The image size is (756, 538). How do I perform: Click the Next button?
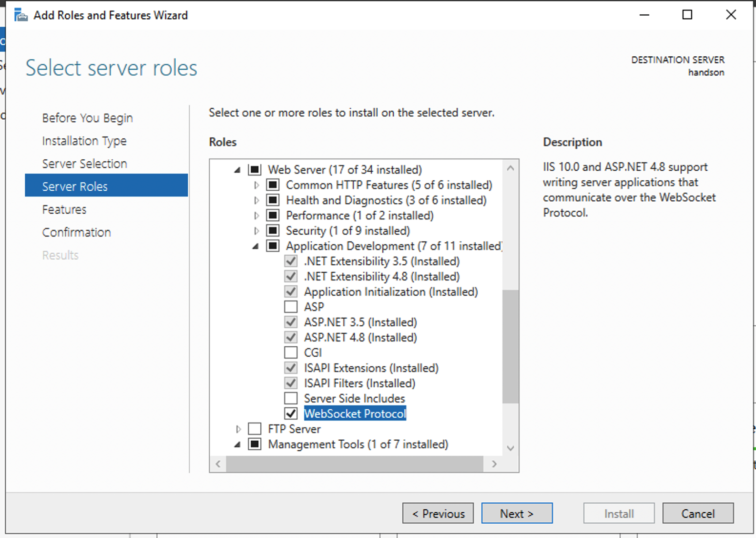517,513
